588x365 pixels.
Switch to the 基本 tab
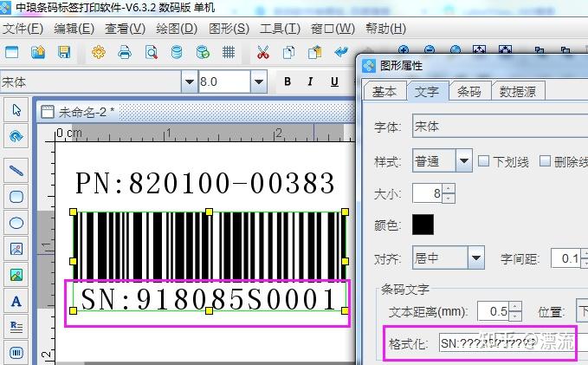click(x=384, y=91)
